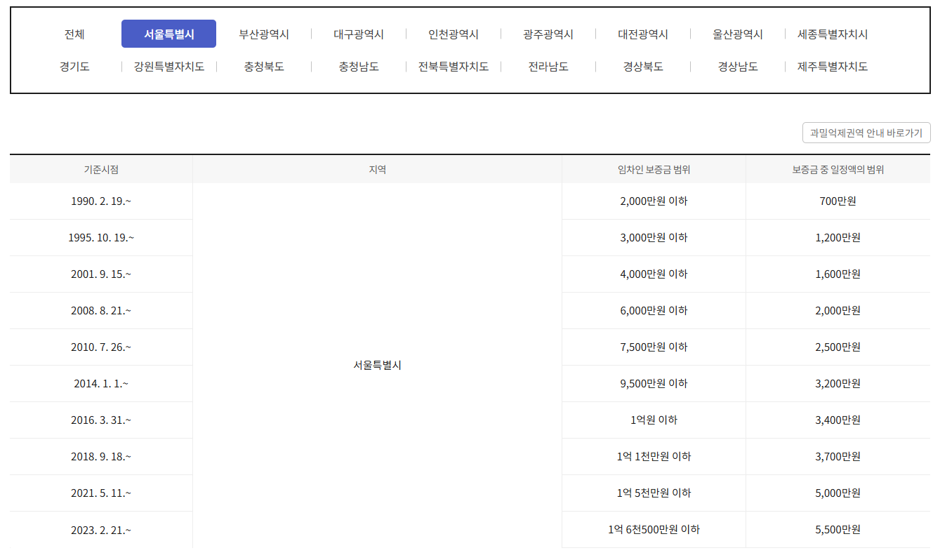Click the 7,500만원 이하 cell
Viewport: 933px width, 560px height.
654,347
